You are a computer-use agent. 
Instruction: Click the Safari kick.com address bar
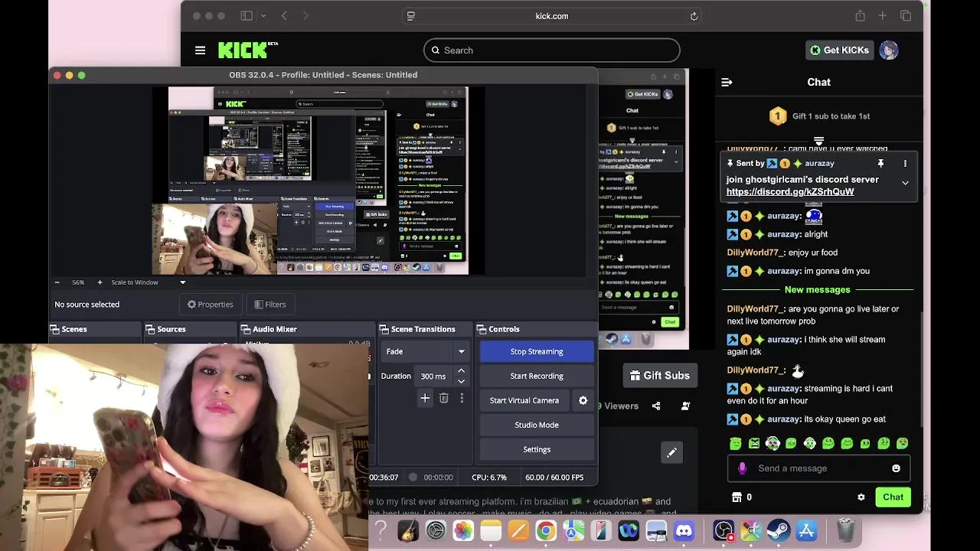point(551,16)
